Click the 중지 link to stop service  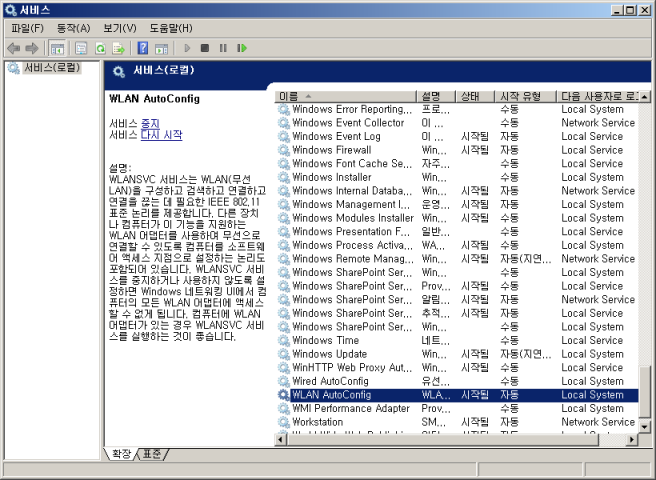pos(150,124)
